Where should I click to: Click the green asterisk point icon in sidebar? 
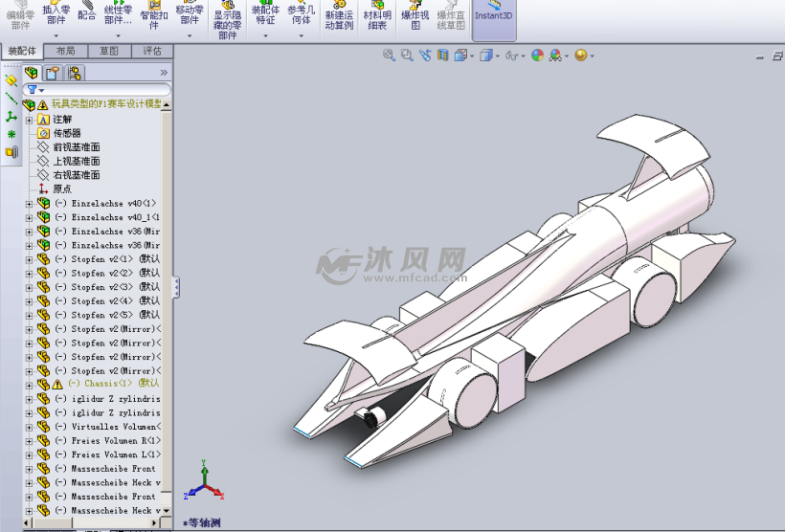coord(11,134)
